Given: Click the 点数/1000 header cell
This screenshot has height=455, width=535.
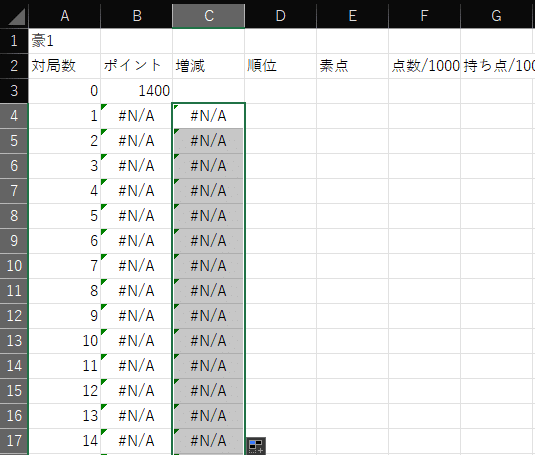Looking at the screenshot, I should [424, 66].
